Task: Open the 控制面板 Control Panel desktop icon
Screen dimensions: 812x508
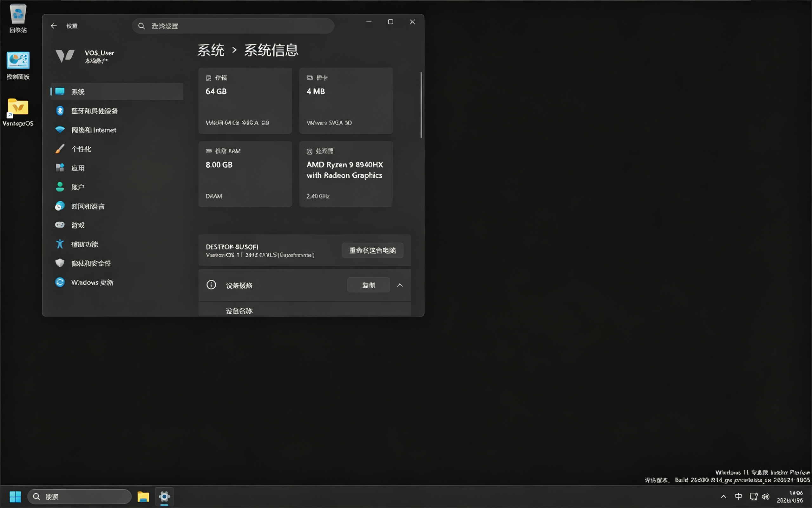Action: pos(18,65)
